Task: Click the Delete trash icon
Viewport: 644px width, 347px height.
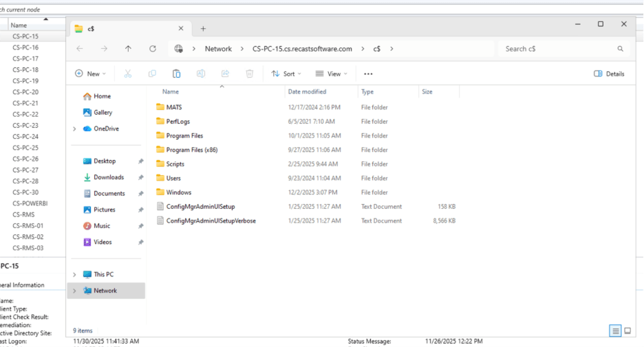Action: click(250, 74)
